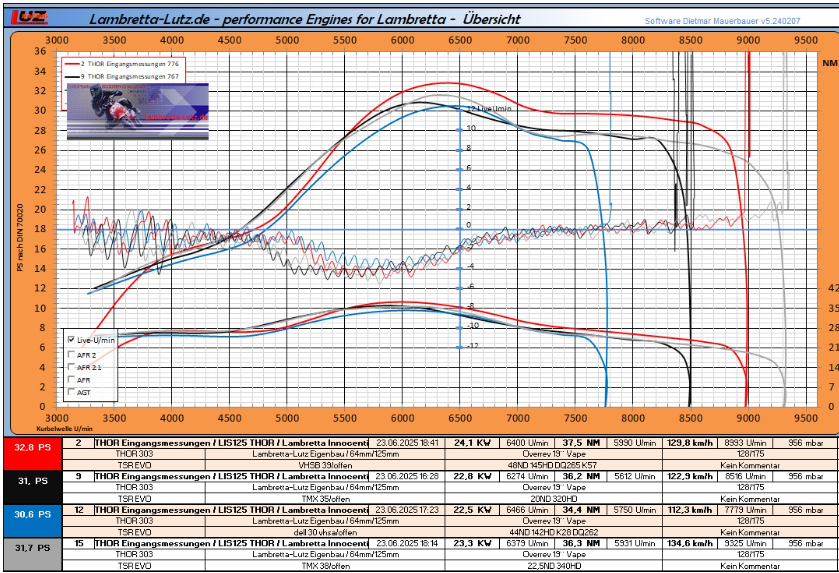
Task: Click the '34,4 NM' torque cell
Action: (581, 510)
